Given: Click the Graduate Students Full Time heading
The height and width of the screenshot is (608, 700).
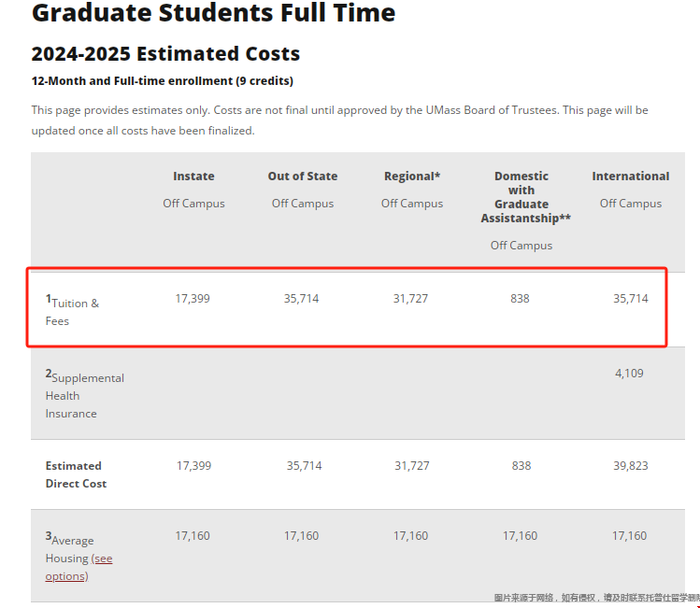Looking at the screenshot, I should point(213,12).
